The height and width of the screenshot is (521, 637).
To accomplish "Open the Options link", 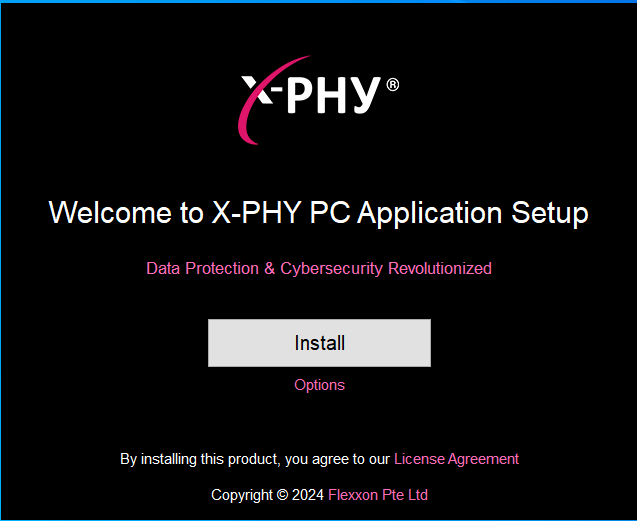I will (x=319, y=385).
